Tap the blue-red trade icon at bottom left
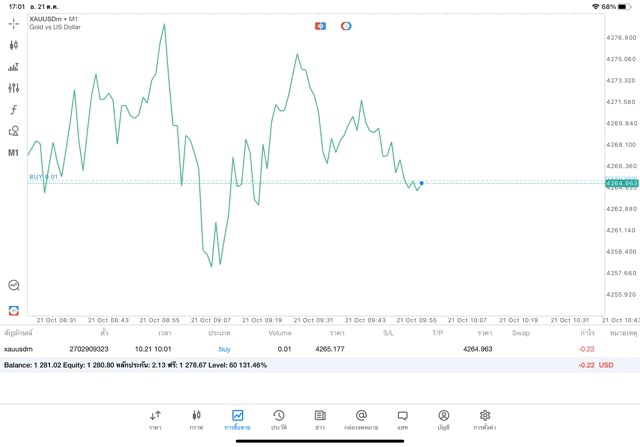The height and width of the screenshot is (447, 640). pos(14,310)
